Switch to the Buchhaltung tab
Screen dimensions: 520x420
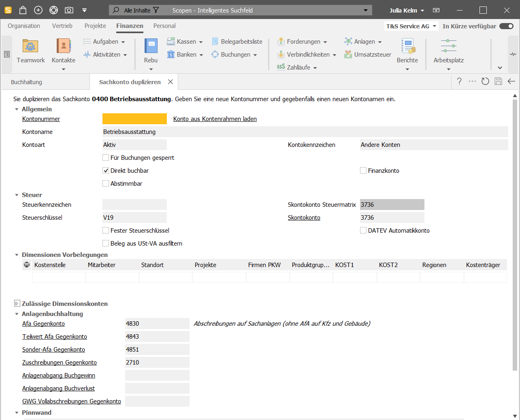pos(26,82)
